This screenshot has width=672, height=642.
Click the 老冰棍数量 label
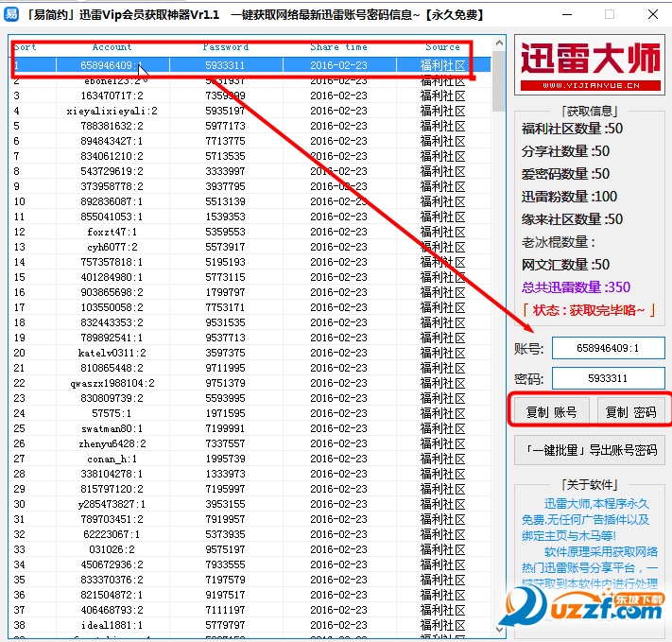[558, 242]
